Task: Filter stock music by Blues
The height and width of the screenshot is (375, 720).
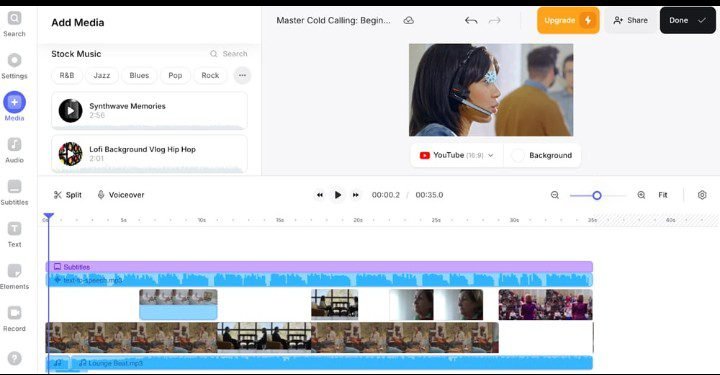Action: point(139,75)
